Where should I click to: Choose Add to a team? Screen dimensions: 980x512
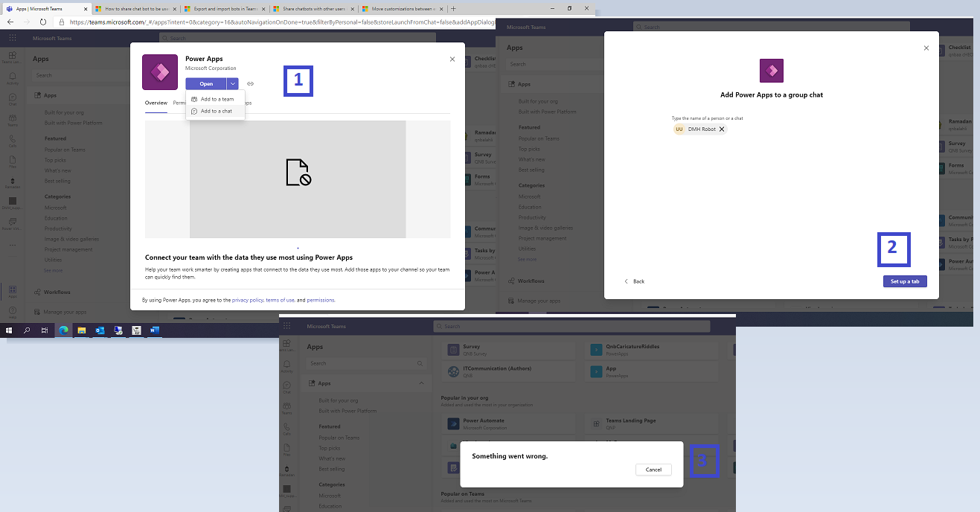click(215, 99)
